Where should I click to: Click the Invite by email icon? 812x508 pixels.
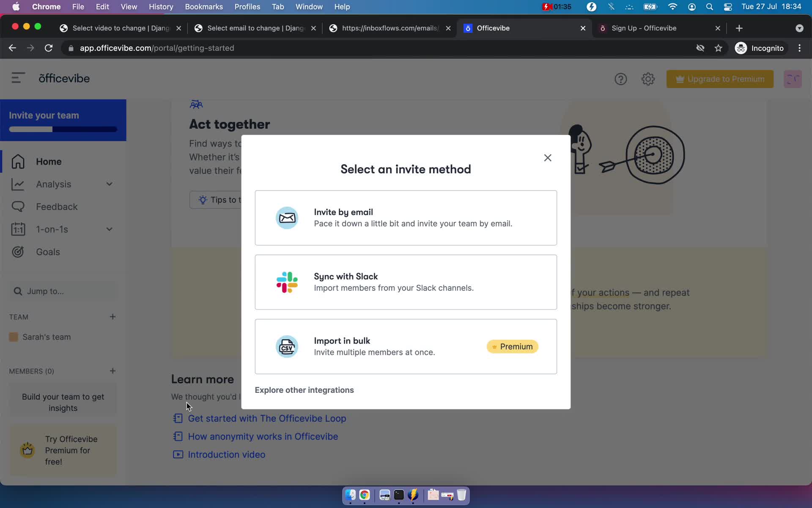click(286, 217)
